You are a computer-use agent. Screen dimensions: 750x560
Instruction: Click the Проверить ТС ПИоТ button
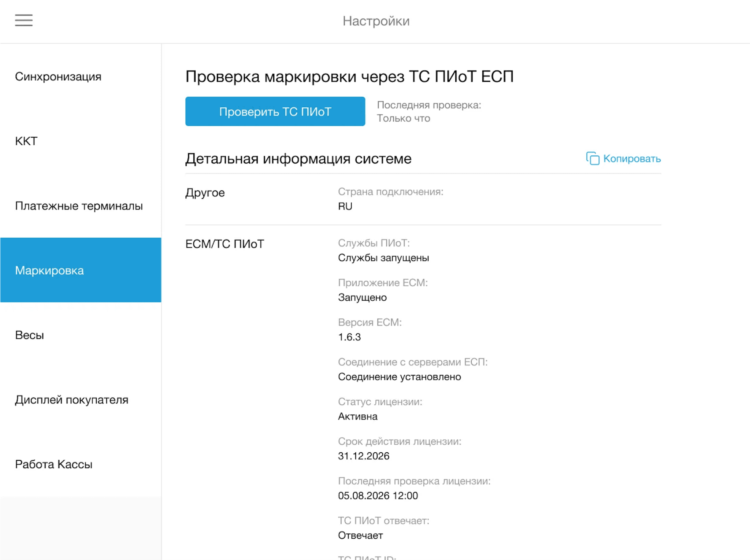275,111
